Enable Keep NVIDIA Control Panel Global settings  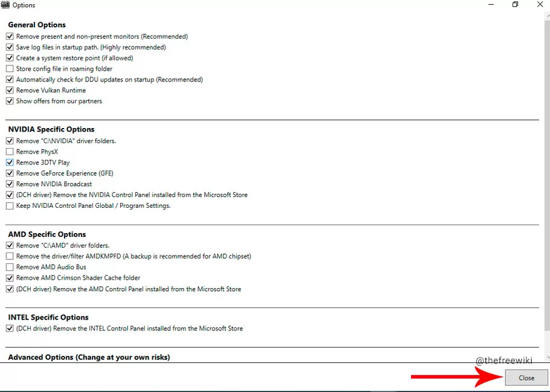(10, 205)
